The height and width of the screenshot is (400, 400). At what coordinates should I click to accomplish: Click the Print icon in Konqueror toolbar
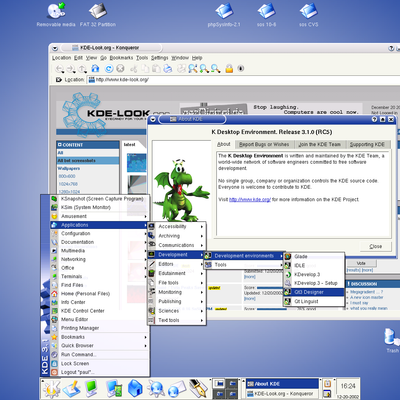(x=168, y=69)
